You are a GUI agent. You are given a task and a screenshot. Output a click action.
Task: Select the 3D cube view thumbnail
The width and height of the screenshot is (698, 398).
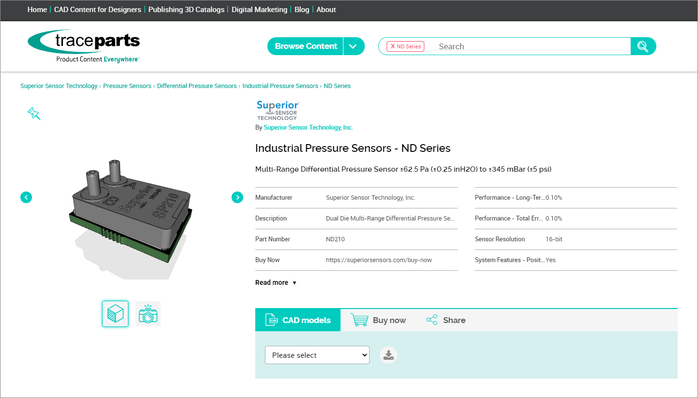tap(115, 314)
